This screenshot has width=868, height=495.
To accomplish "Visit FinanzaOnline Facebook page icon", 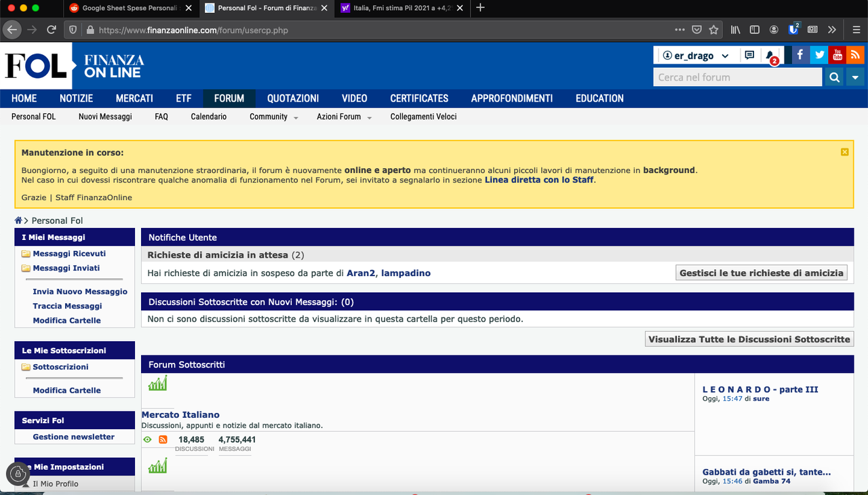I will pyautogui.click(x=800, y=55).
